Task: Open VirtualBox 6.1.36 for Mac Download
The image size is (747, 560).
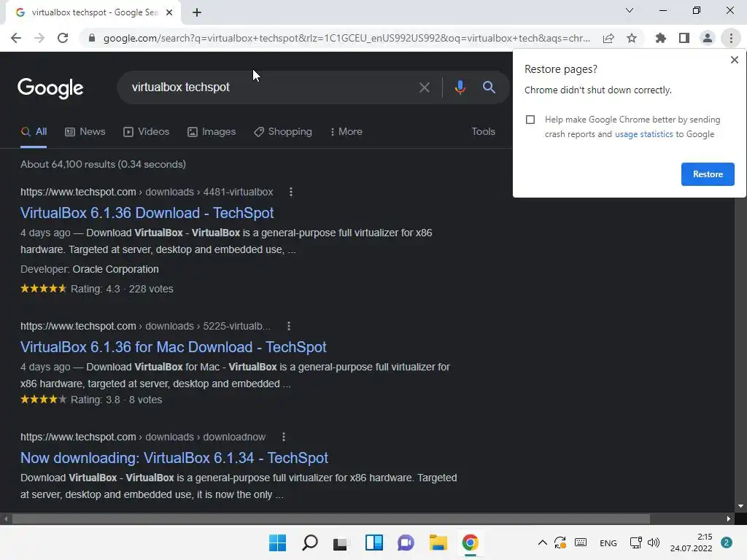Action: coord(174,347)
